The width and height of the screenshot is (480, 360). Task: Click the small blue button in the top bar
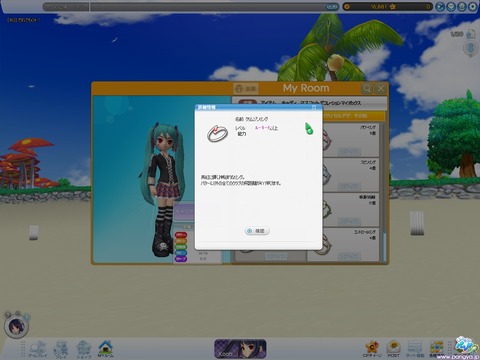coord(331,7)
